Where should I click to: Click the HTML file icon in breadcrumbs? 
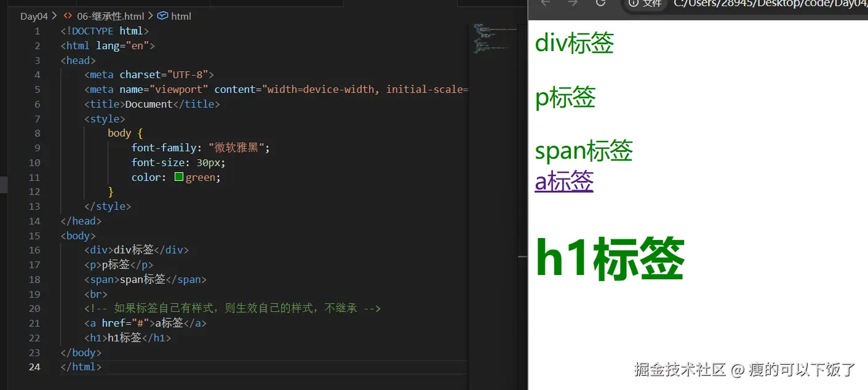68,16
